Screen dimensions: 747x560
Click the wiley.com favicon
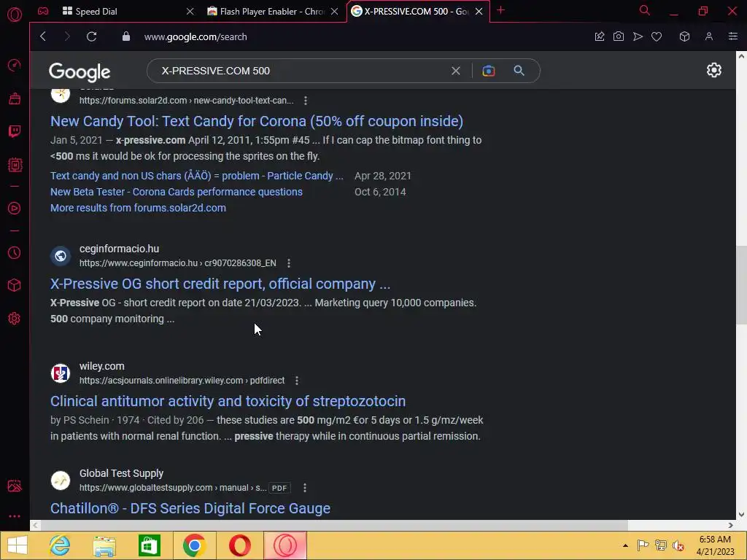(61, 373)
